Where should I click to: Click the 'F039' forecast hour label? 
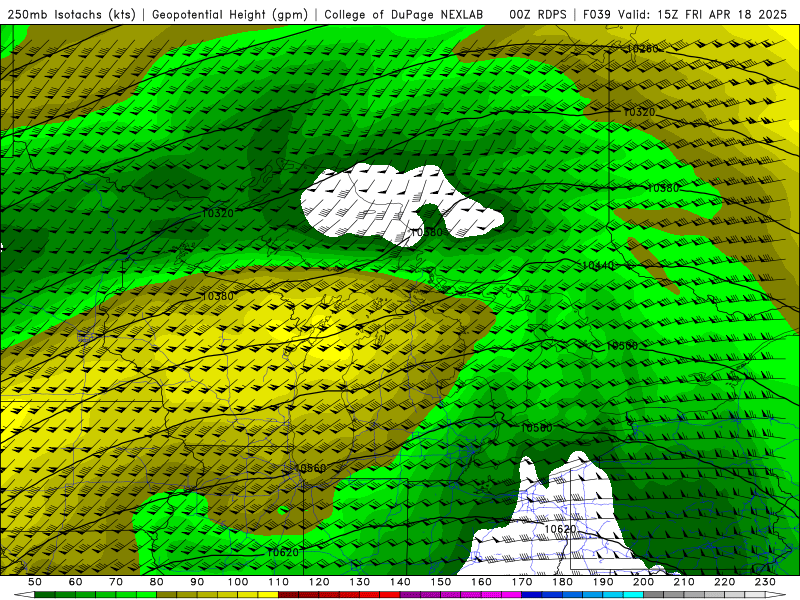tap(597, 15)
